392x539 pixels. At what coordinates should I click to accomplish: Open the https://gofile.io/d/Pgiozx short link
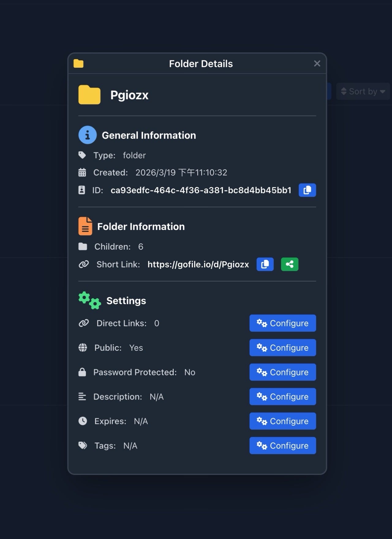pos(198,265)
